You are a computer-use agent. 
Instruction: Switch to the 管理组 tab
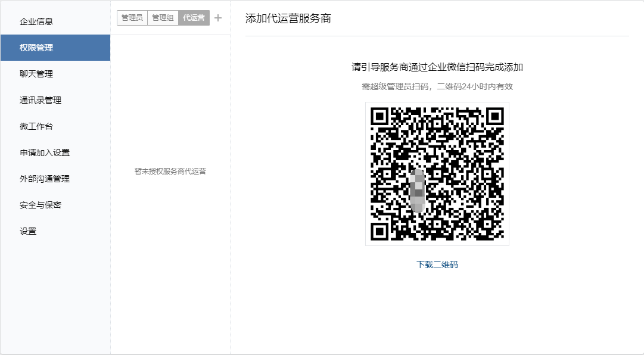pos(163,18)
